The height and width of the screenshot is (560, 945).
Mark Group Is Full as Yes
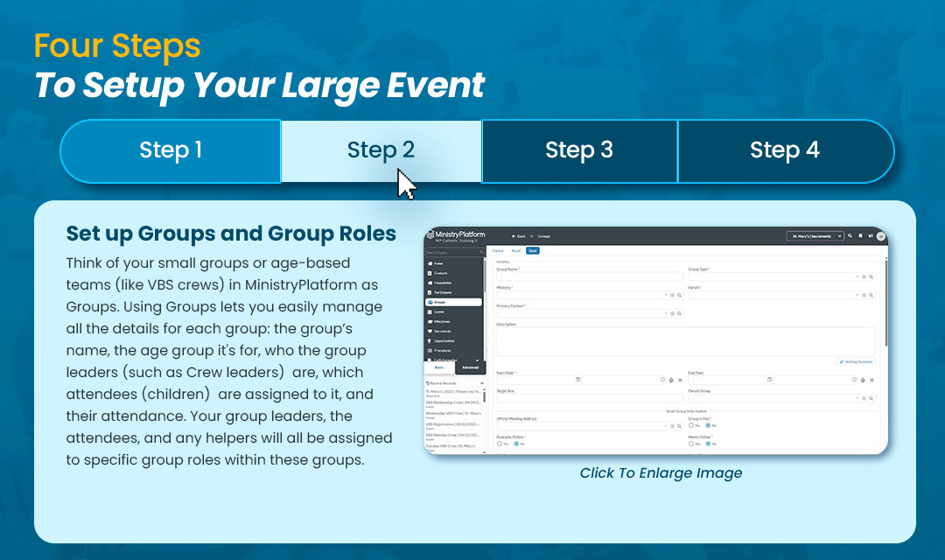pyautogui.click(x=693, y=425)
